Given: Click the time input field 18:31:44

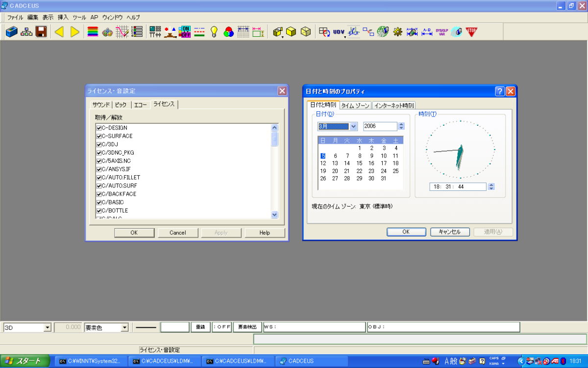Looking at the screenshot, I should point(458,186).
